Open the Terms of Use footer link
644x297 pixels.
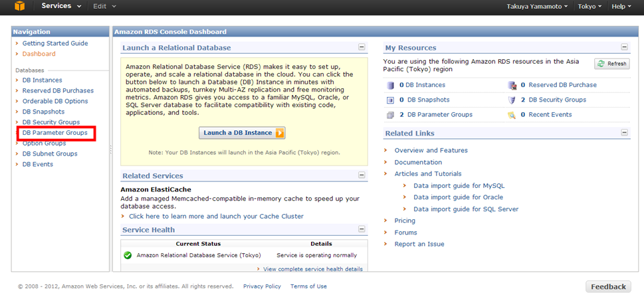point(309,286)
